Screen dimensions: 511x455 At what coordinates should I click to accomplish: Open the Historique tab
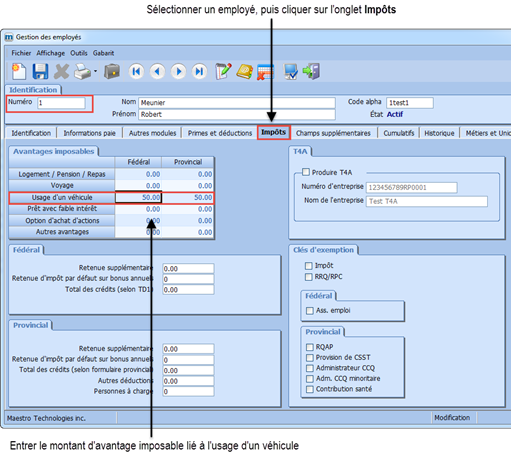click(439, 133)
